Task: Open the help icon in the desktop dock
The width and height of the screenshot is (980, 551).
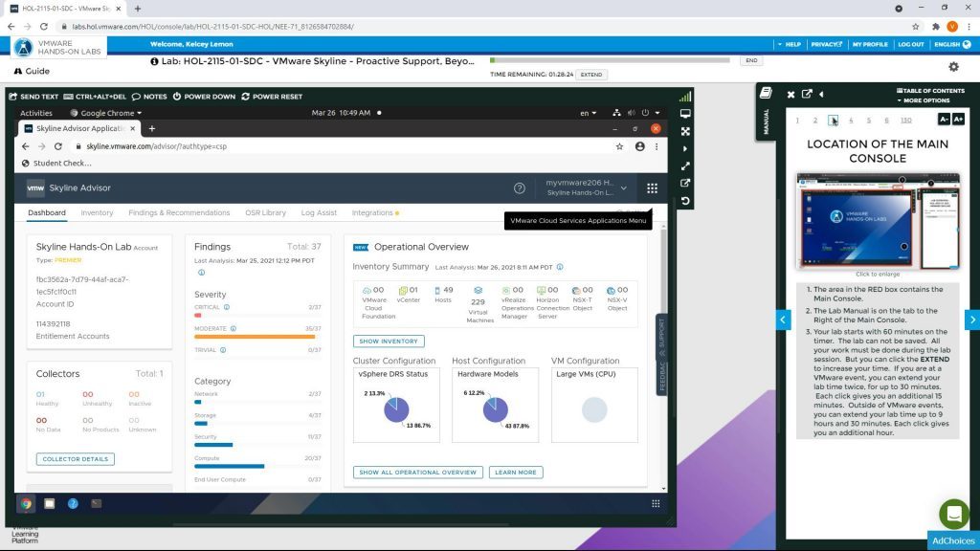Action: tap(73, 503)
